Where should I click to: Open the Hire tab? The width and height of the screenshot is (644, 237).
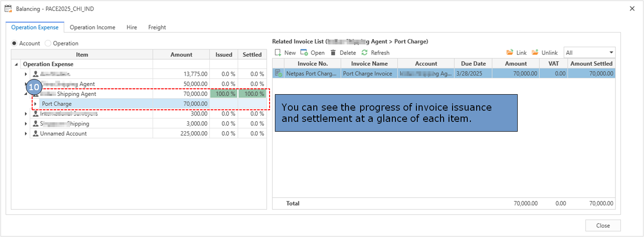(x=132, y=27)
